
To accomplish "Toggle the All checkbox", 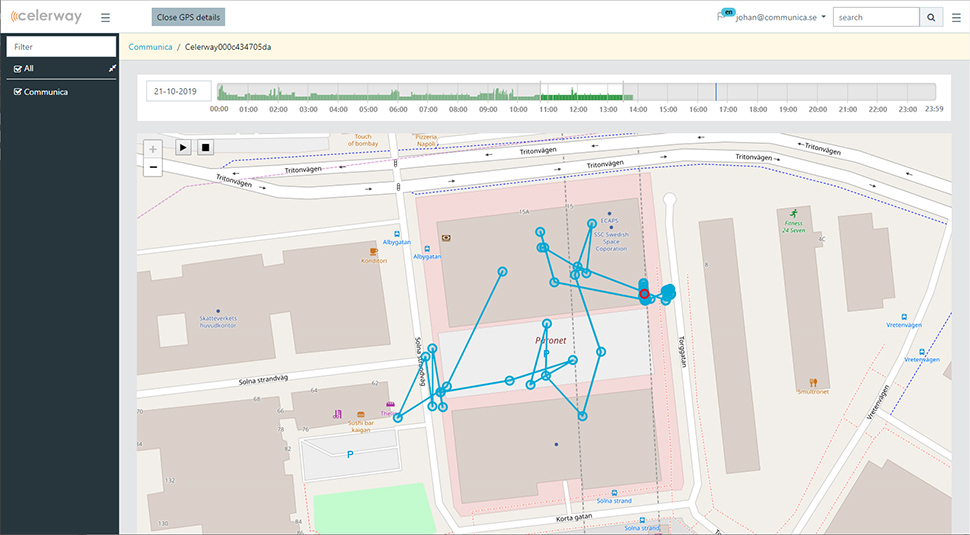I will click(18, 69).
